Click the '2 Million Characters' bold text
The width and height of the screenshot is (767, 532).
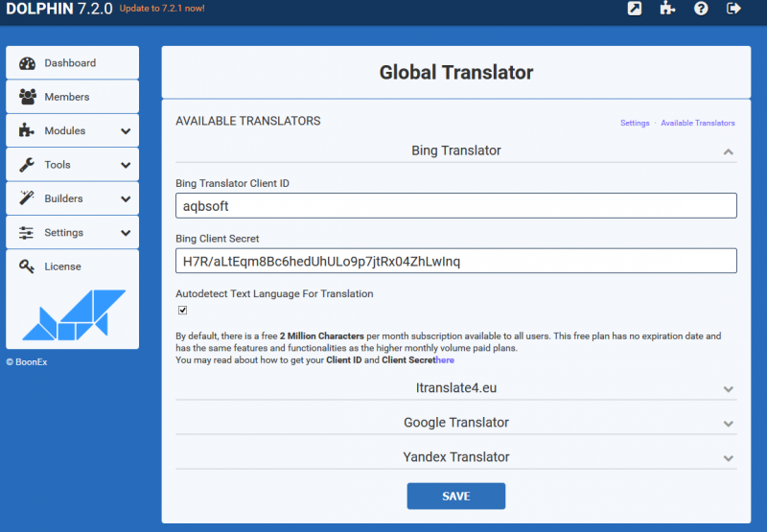(322, 335)
